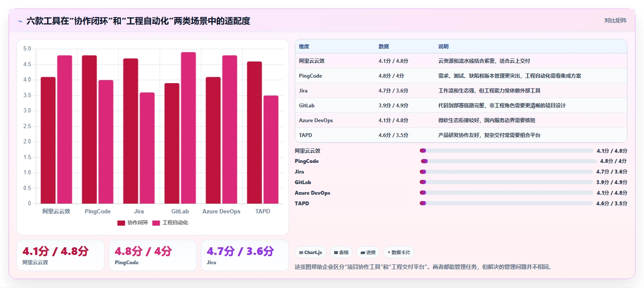
Task: Click the Azure DevOps x-axis label
Action: click(221, 211)
